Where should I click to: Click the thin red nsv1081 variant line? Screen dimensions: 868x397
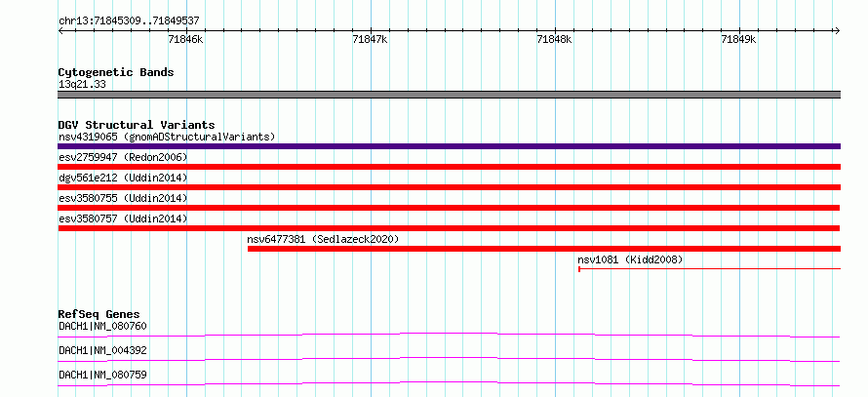click(710, 269)
